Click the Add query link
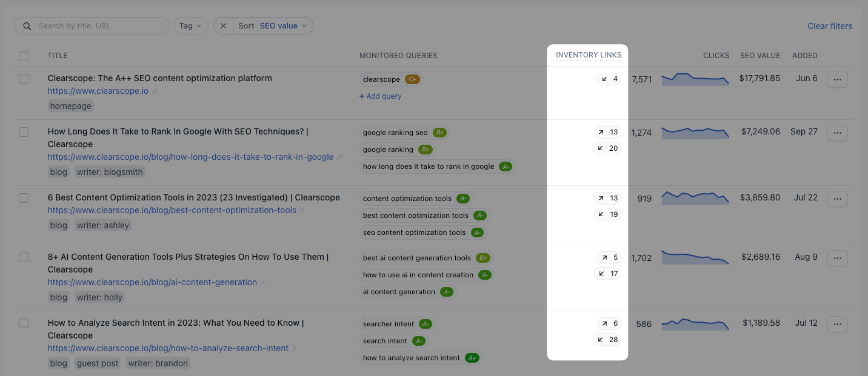The image size is (868, 376). [x=380, y=96]
